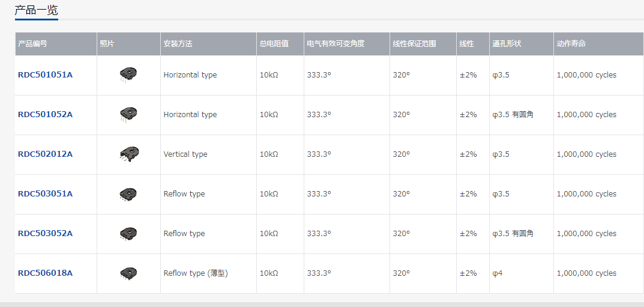Screen dimensions: 644x307
Task: Open the Vertical type sensor photo
Action: [x=128, y=154]
